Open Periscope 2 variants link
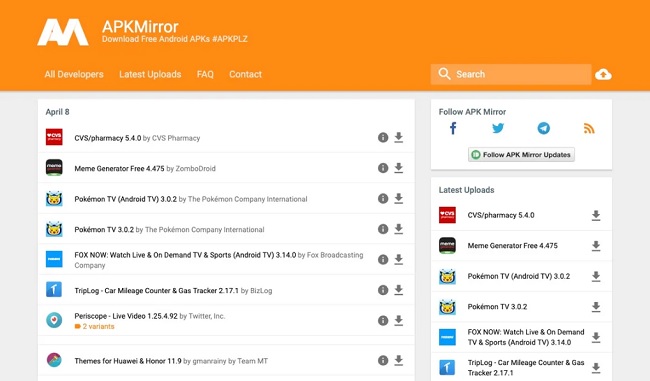The width and height of the screenshot is (650, 381). (x=95, y=326)
